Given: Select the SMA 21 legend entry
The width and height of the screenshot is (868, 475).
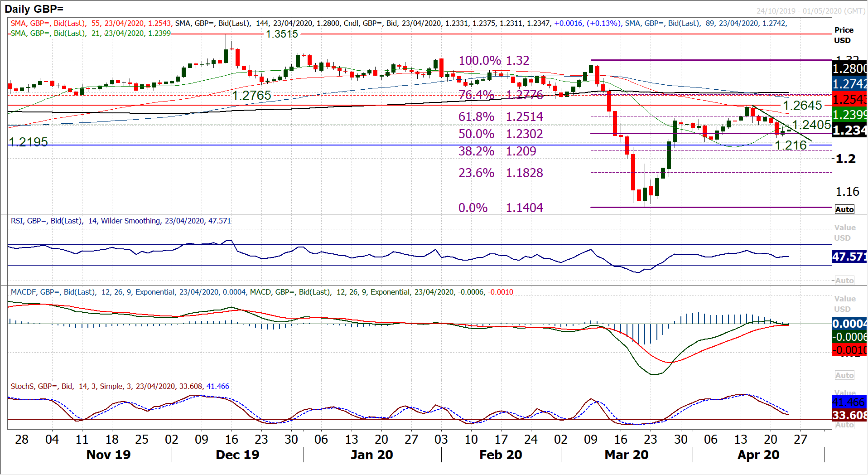Looking at the screenshot, I should 91,33.
